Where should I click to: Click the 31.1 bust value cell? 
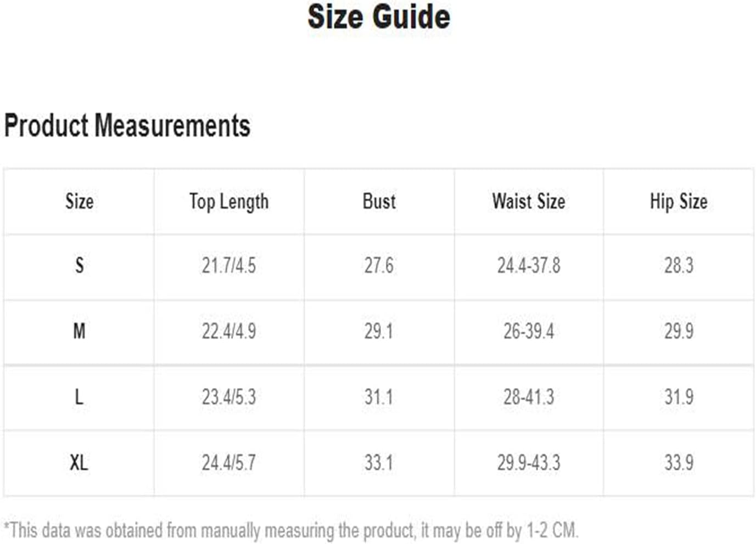379,397
